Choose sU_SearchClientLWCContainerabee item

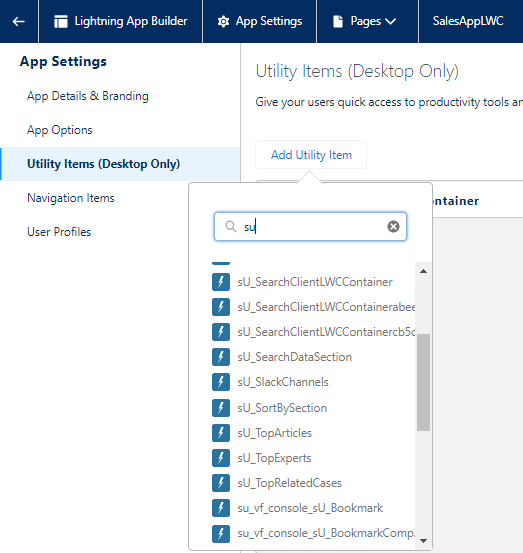[326, 307]
